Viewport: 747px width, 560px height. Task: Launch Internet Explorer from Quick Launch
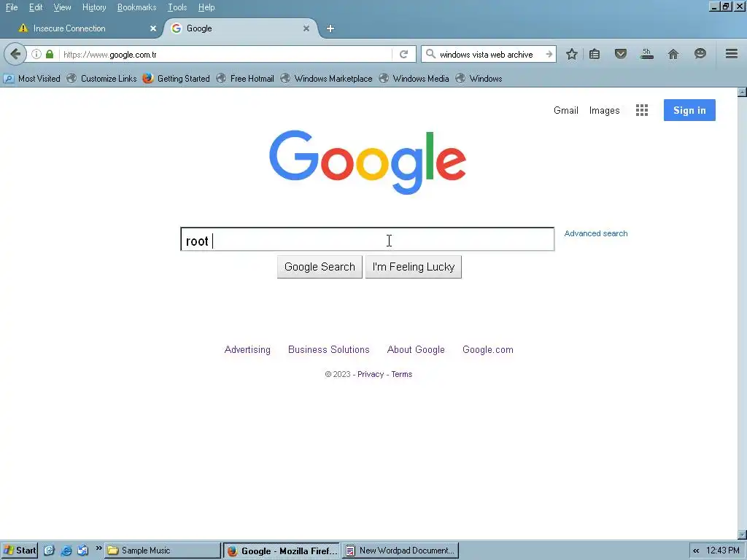(x=66, y=551)
